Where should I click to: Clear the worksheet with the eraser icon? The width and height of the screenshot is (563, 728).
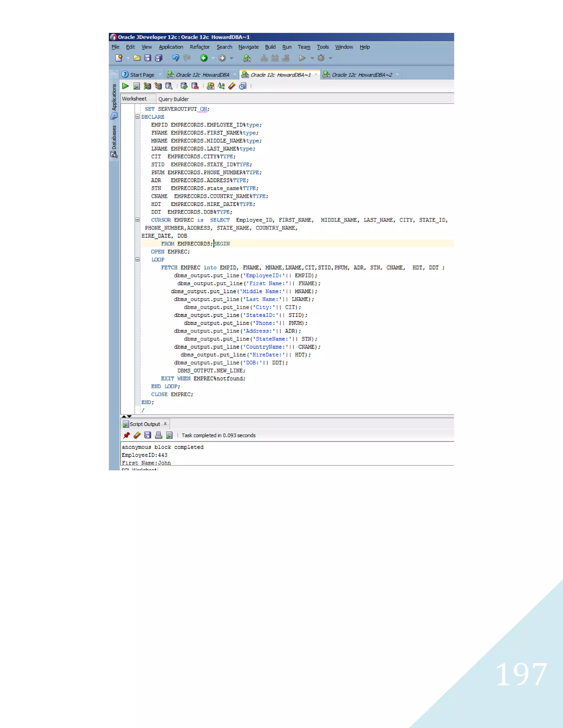[x=232, y=86]
